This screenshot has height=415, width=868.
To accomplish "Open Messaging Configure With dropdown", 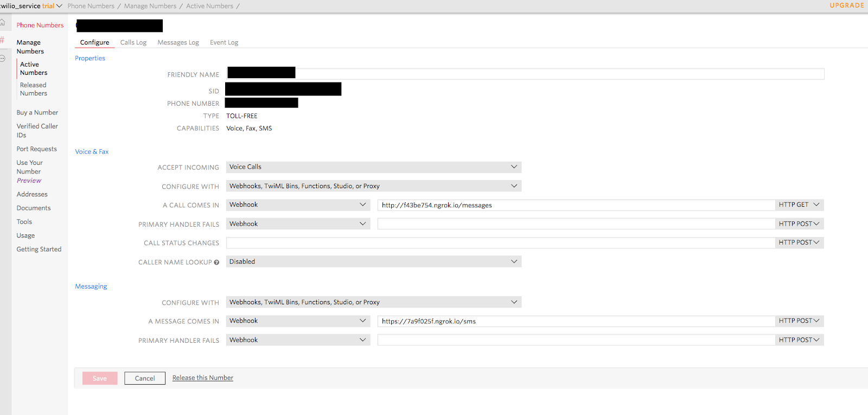I will (x=374, y=302).
